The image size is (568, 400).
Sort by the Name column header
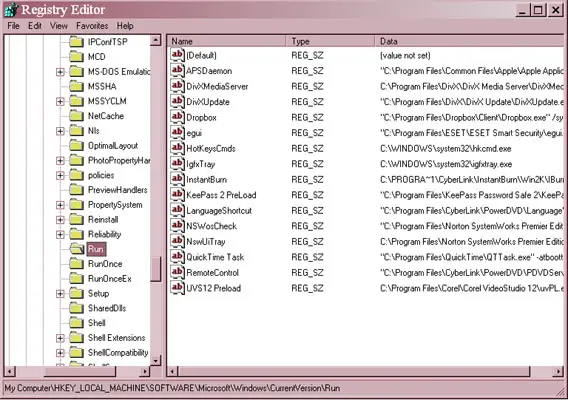coord(226,41)
